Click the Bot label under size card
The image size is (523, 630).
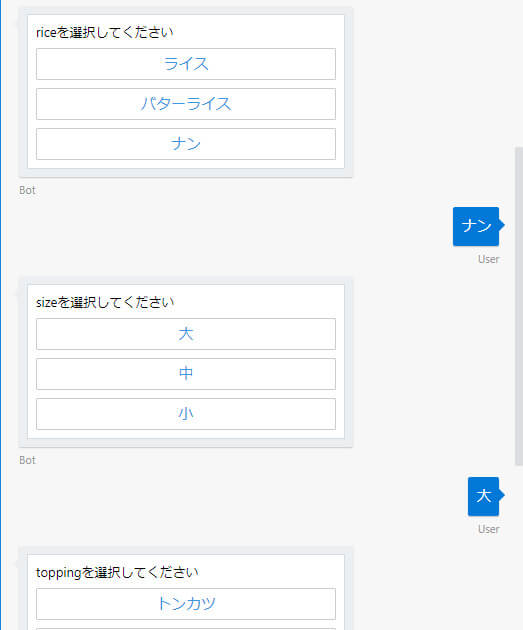coord(27,460)
